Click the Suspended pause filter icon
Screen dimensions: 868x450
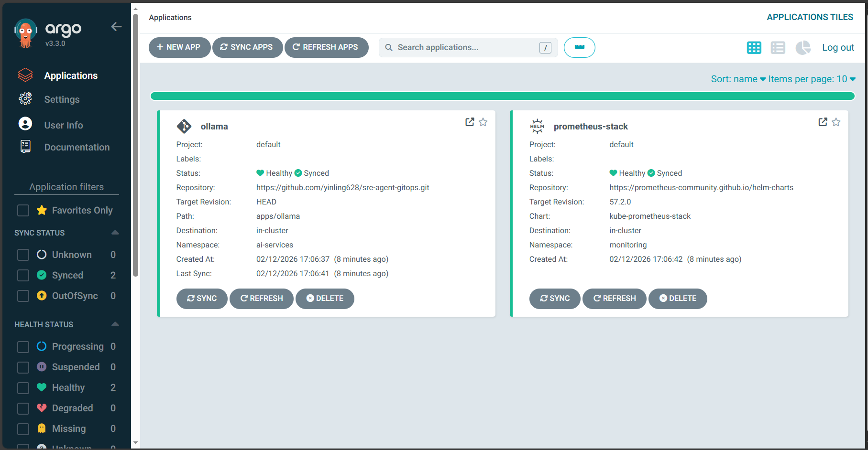(x=42, y=366)
